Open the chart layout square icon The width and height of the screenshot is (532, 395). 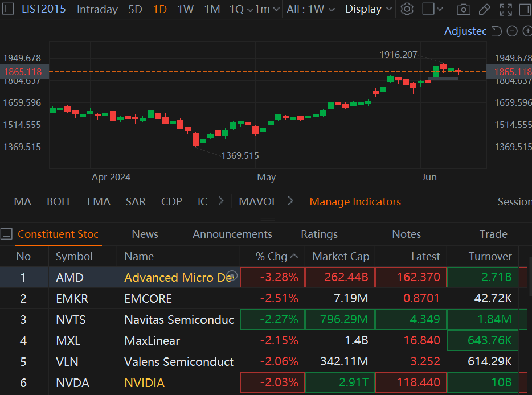(428, 9)
